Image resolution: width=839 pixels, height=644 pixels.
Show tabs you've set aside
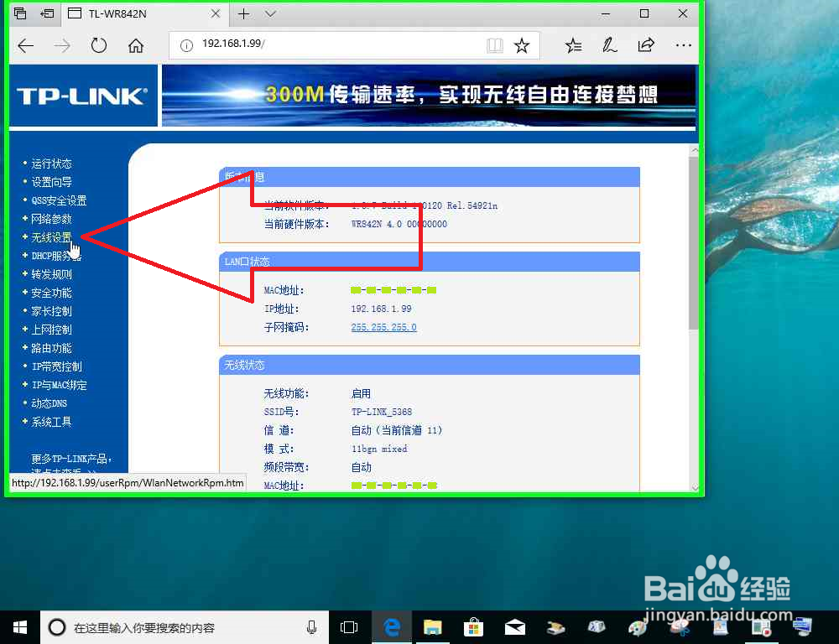tap(20, 13)
